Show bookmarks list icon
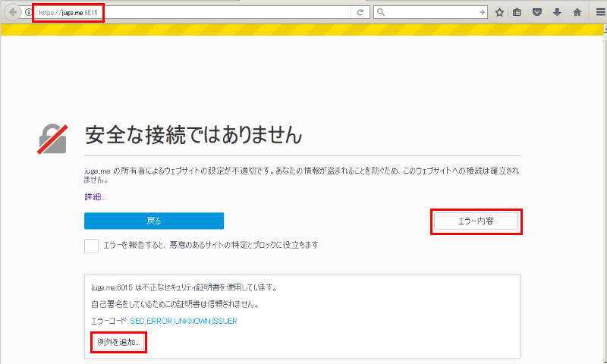 (517, 12)
